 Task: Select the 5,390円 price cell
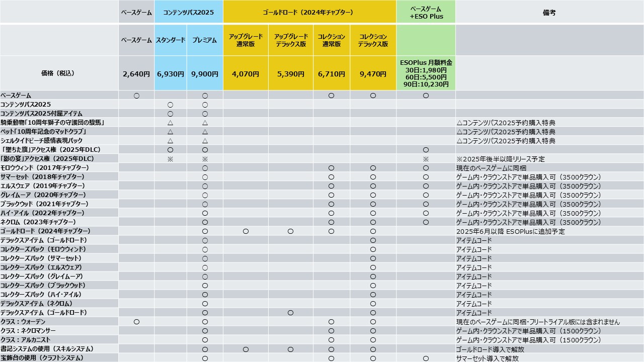pyautogui.click(x=290, y=74)
